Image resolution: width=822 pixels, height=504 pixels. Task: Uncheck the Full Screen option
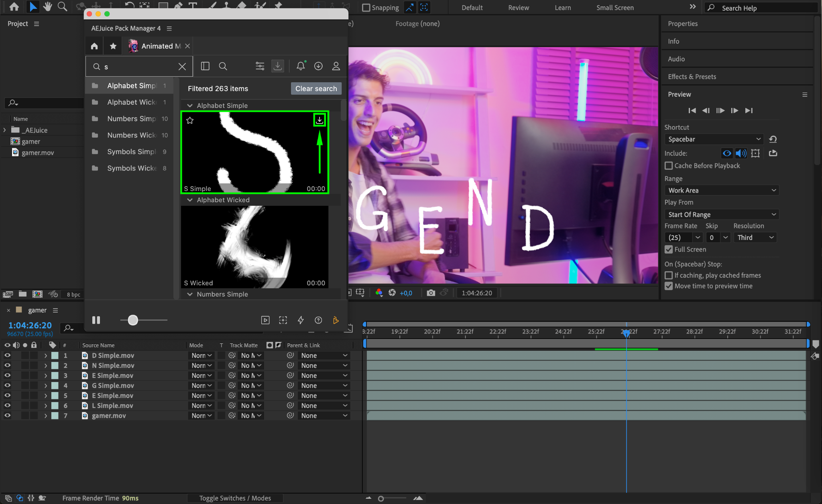coord(669,250)
